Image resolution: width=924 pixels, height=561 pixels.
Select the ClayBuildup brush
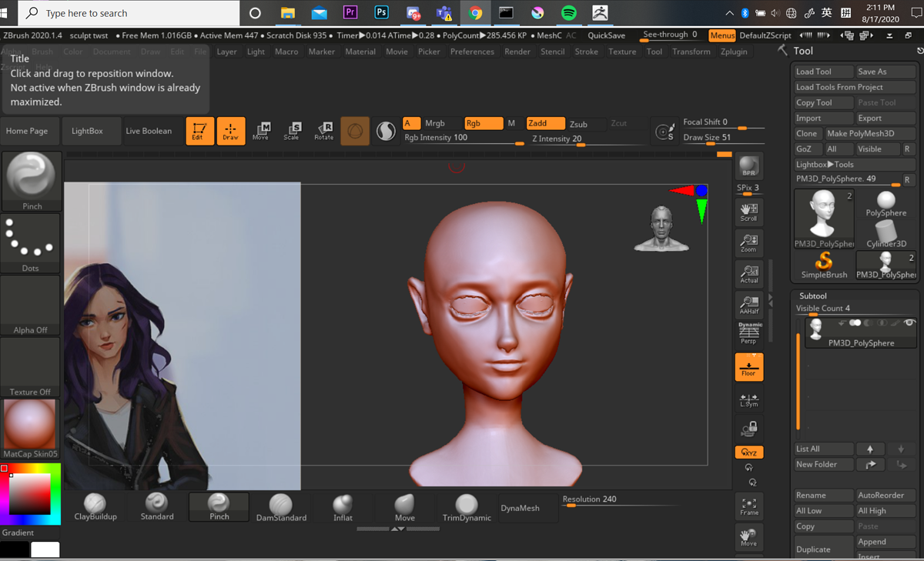[95, 507]
